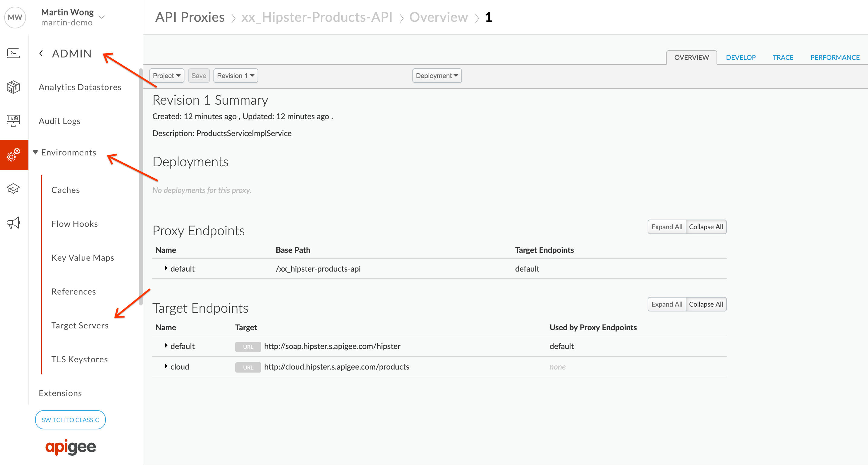Open the Learn graduation cap icon

[14, 189]
